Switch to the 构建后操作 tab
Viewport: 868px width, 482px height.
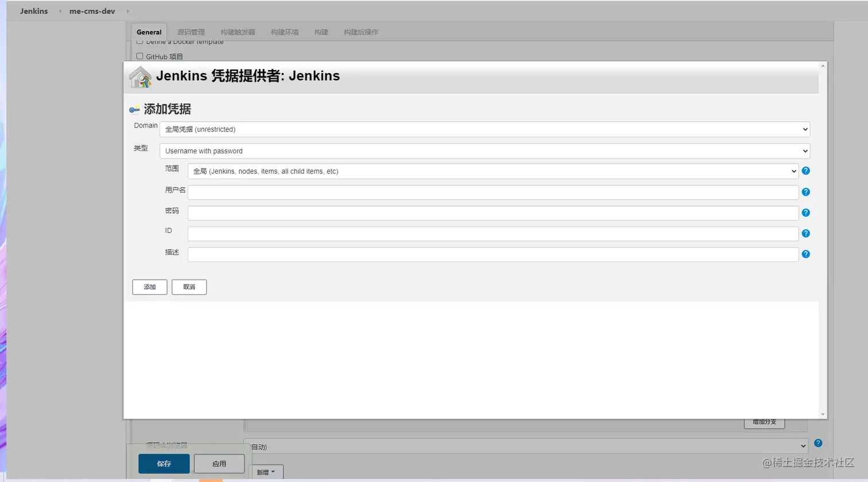click(x=361, y=32)
